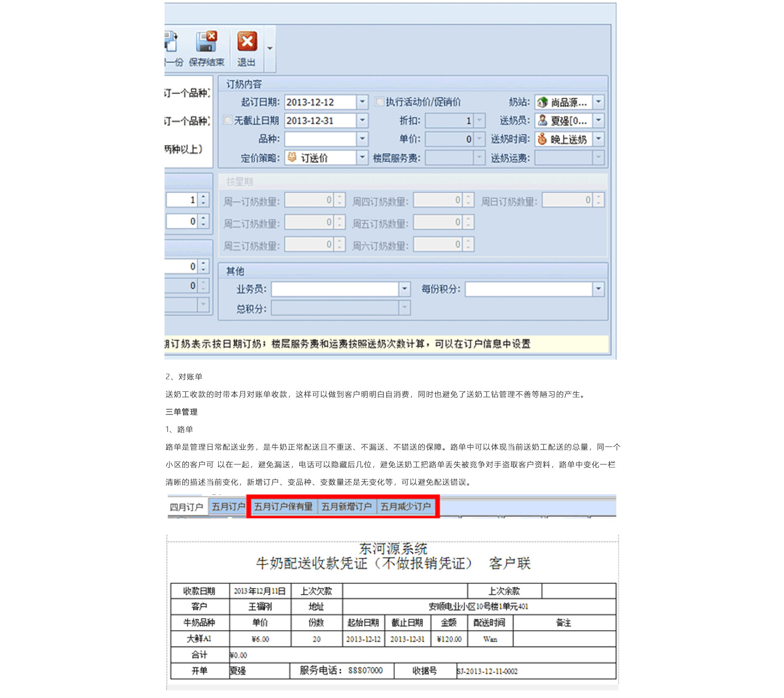Click the 折扣 value field
Image resolution: width=784 pixels, height=698 pixels.
point(450,120)
